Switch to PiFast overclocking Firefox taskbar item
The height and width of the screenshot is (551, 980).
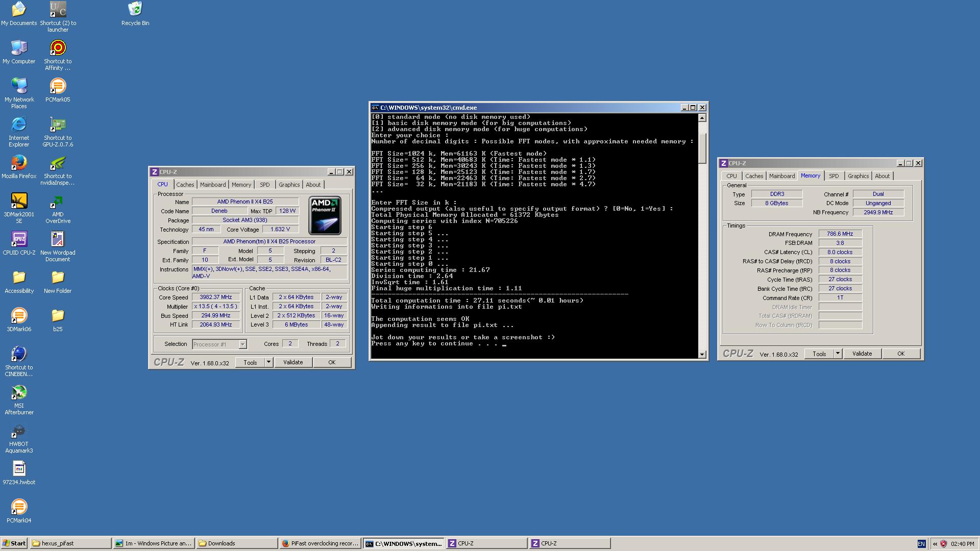(x=320, y=543)
